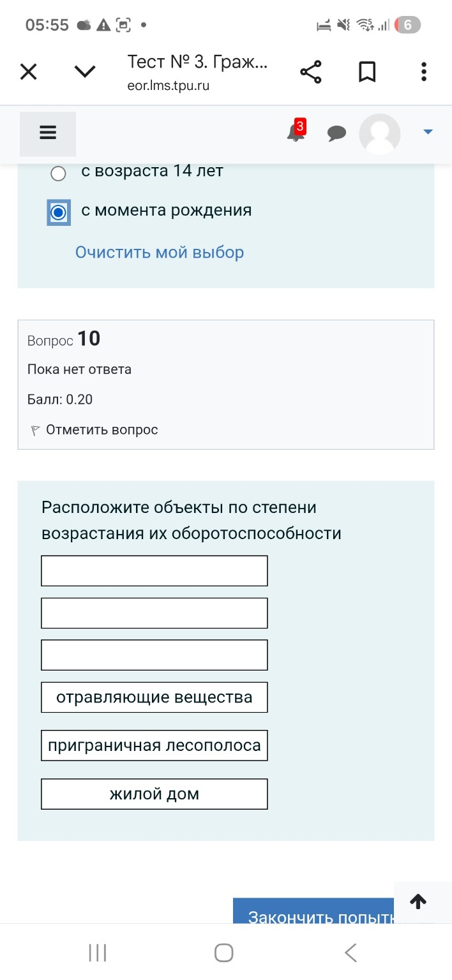The height and width of the screenshot is (980, 452).
Task: Open notifications via the bell icon
Action: pos(294,134)
